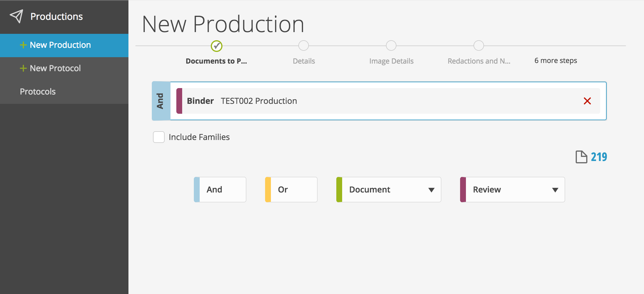Screen dimensions: 644x294
Task: Jump to the Redactions and N... step circle
Action: click(479, 45)
